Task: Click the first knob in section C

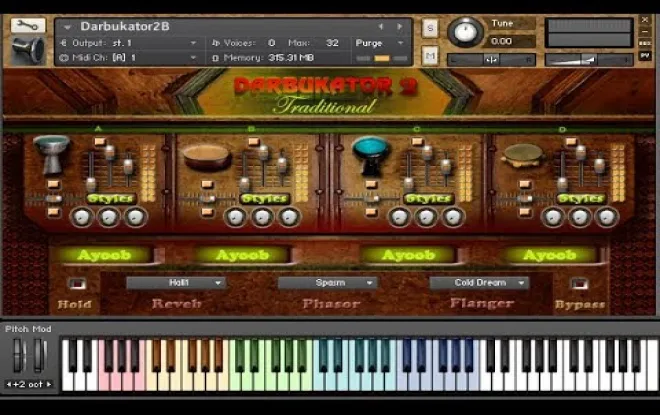Action: coord(399,217)
